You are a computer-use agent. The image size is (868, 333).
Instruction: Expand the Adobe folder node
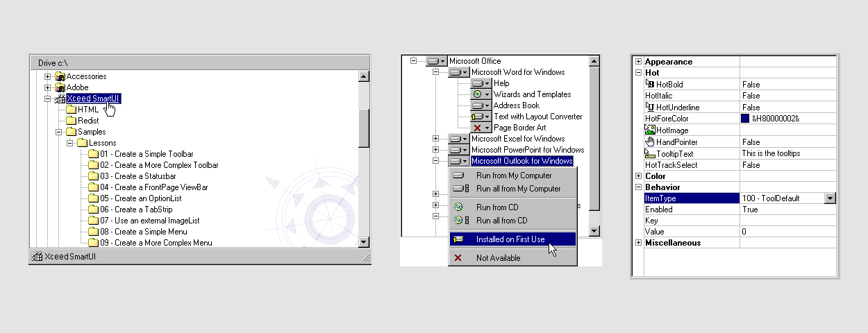pos(48,87)
